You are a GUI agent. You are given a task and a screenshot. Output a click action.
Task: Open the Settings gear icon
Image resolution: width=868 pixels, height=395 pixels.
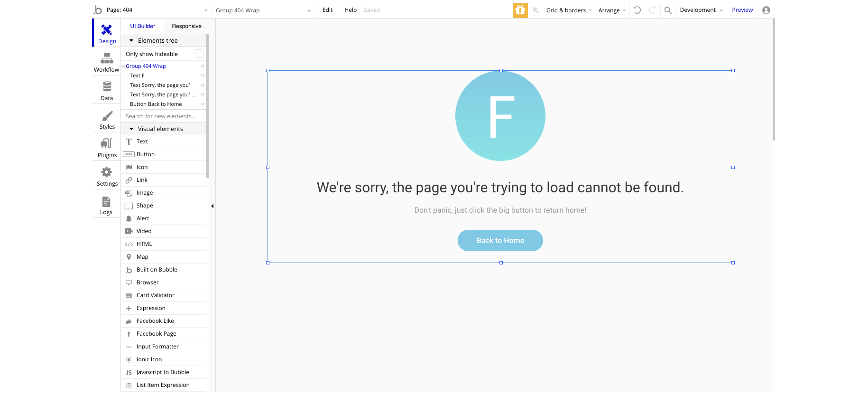[107, 172]
